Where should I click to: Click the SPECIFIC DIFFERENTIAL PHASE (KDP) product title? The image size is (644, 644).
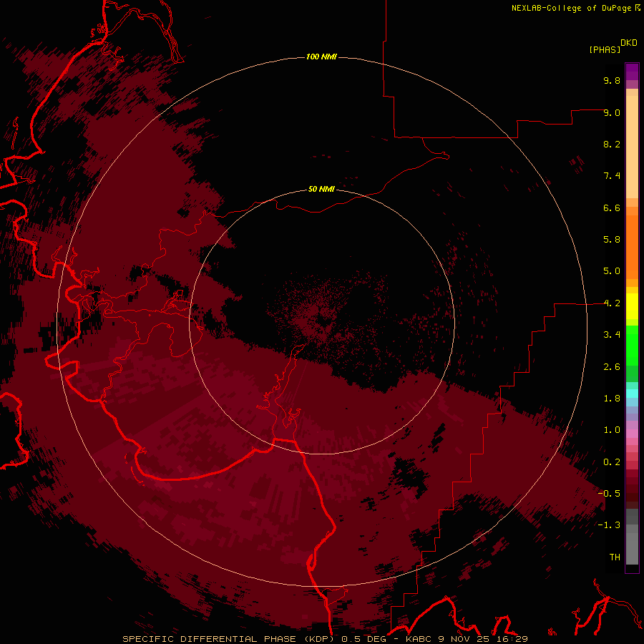[230, 639]
